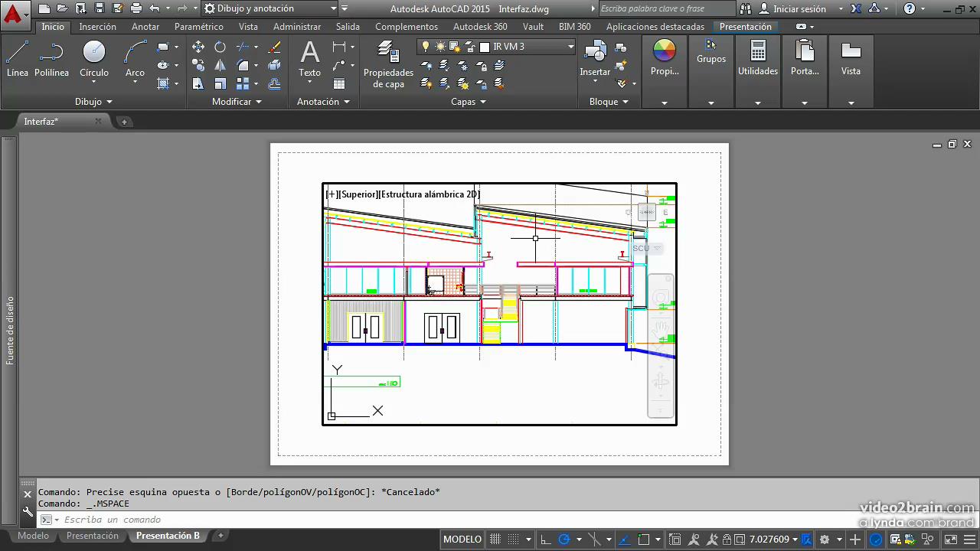The width and height of the screenshot is (980, 551).
Task: Click the New drawing icon
Action: pos(44,8)
